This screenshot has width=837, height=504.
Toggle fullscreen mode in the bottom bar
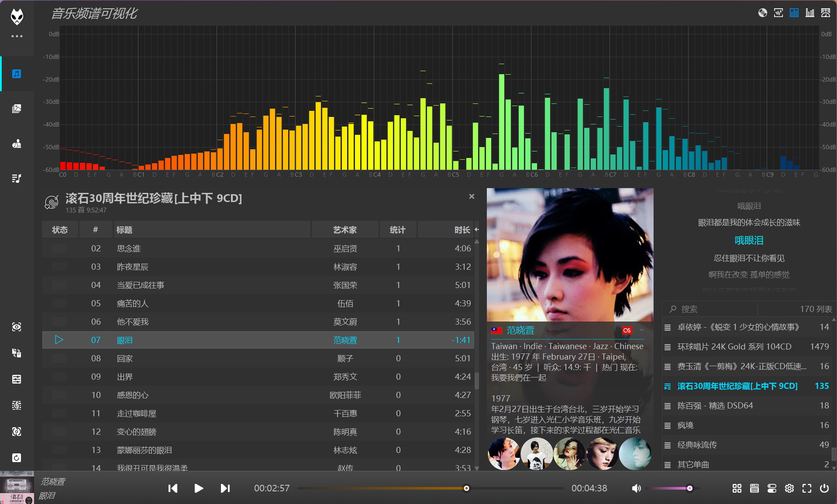806,488
